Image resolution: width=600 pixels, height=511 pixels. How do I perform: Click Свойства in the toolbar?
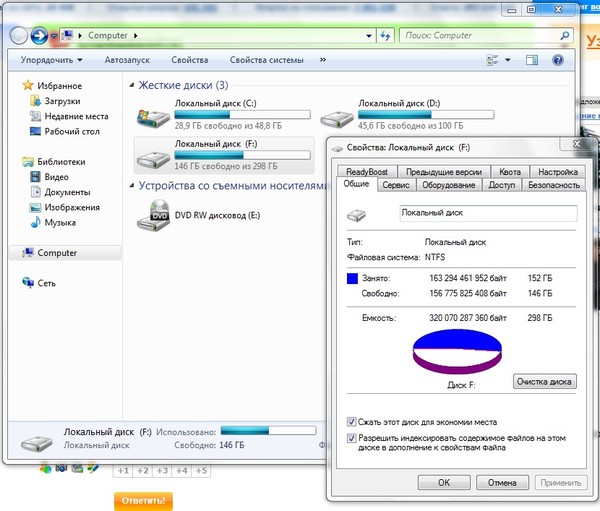point(190,60)
